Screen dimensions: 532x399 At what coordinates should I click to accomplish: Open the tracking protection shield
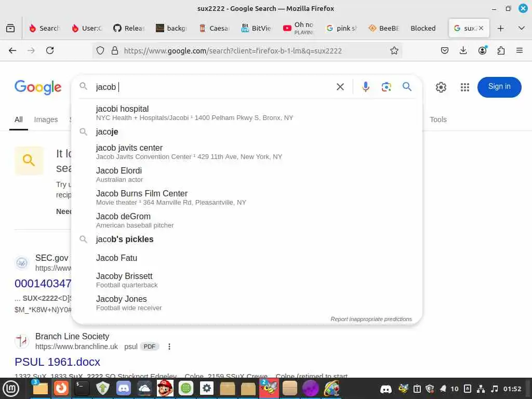[100, 50]
